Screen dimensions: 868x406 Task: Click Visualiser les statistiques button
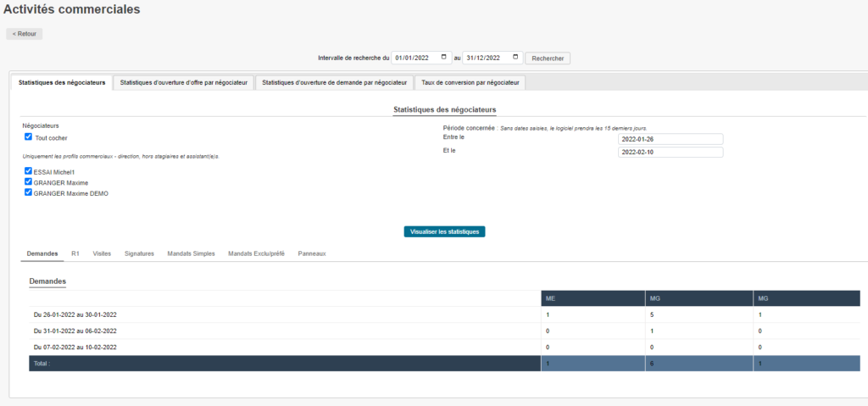tap(444, 231)
